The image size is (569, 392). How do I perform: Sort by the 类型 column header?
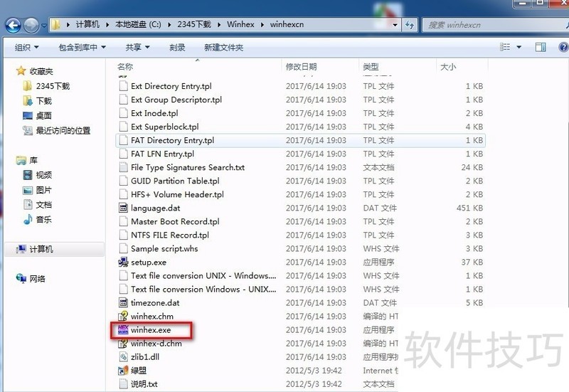coord(371,67)
